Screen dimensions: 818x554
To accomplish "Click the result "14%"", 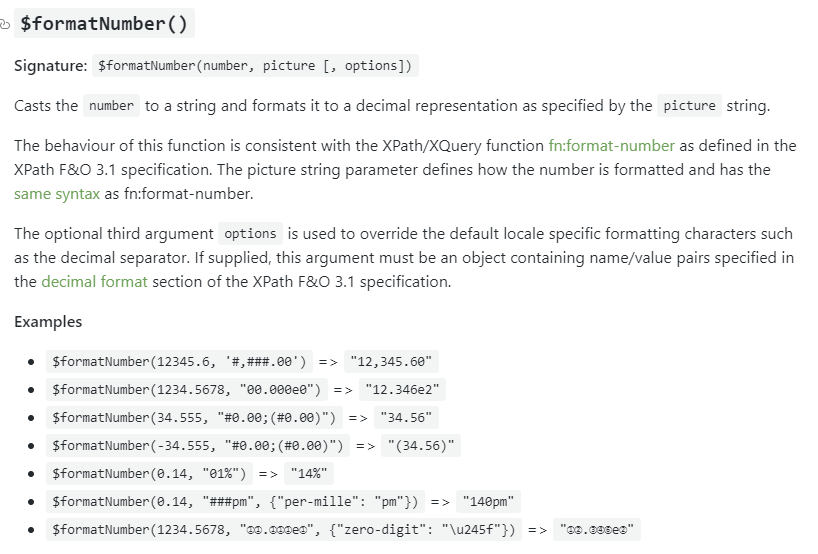I will coord(309,474).
